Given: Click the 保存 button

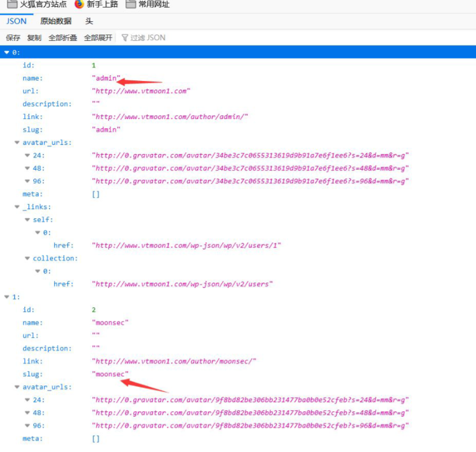Looking at the screenshot, I should (x=13, y=38).
